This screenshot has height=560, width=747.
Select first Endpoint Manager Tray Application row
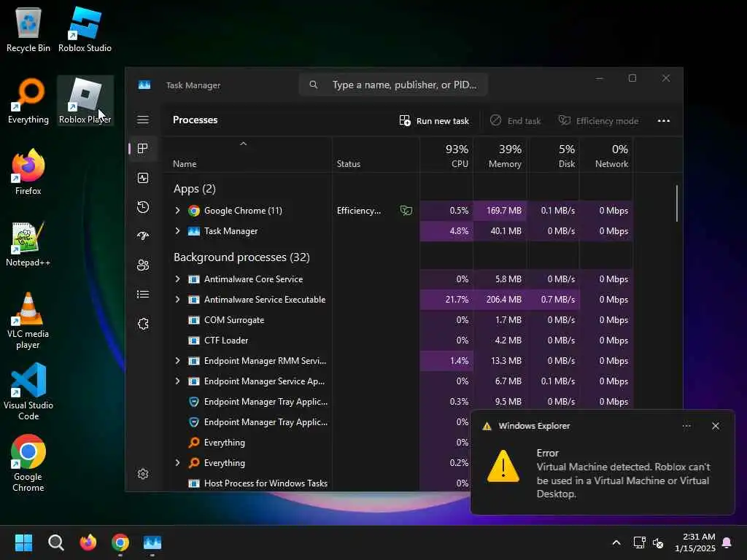[398, 402]
